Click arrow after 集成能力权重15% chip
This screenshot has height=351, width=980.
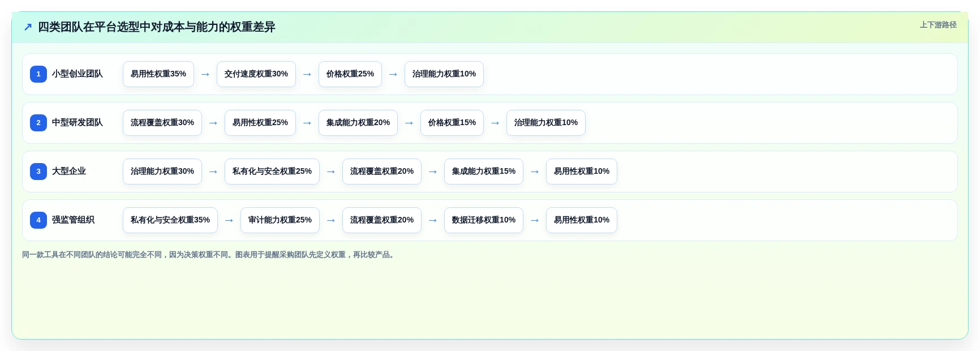(x=535, y=172)
